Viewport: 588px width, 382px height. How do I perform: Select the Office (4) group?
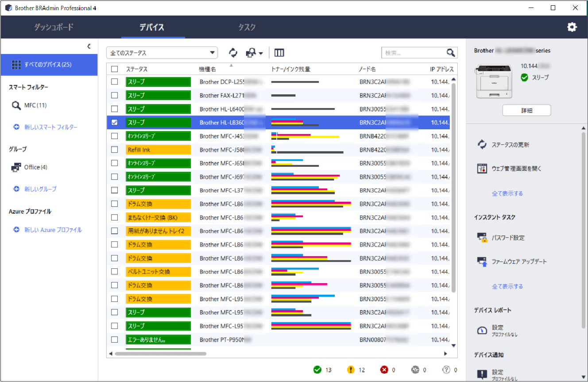36,167
